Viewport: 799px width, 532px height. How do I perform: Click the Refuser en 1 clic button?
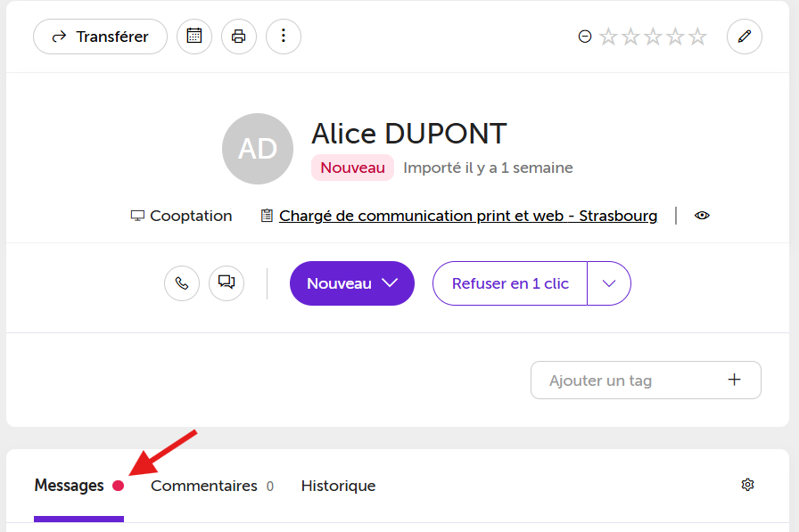click(510, 283)
